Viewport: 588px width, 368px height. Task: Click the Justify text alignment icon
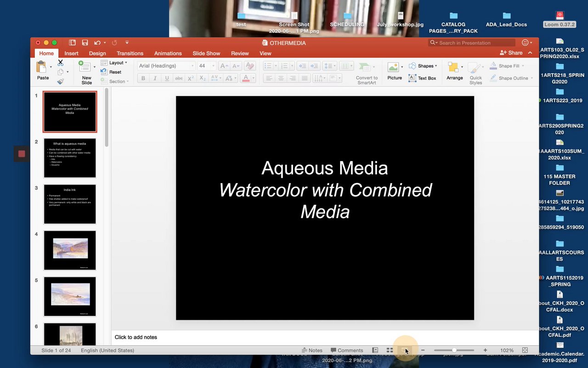304,78
